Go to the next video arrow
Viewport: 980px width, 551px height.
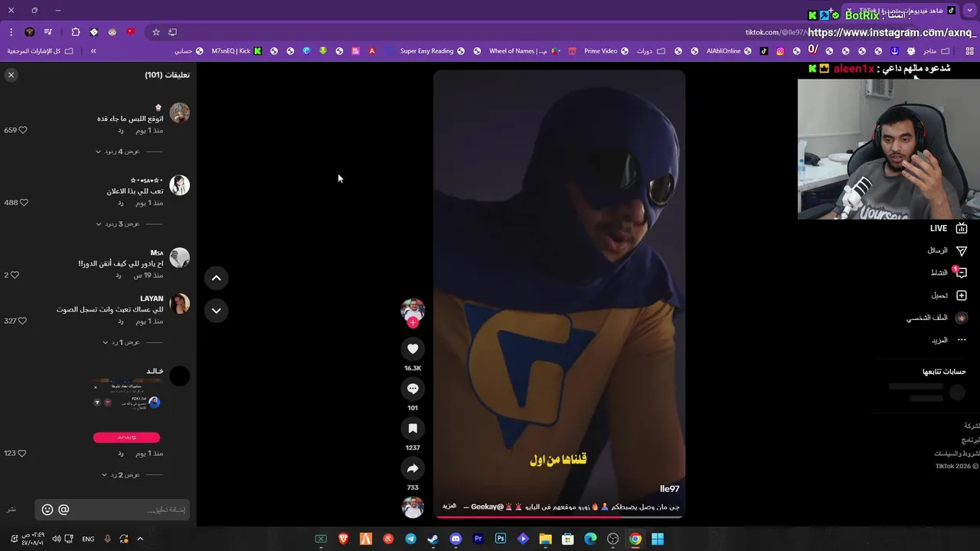click(x=216, y=310)
